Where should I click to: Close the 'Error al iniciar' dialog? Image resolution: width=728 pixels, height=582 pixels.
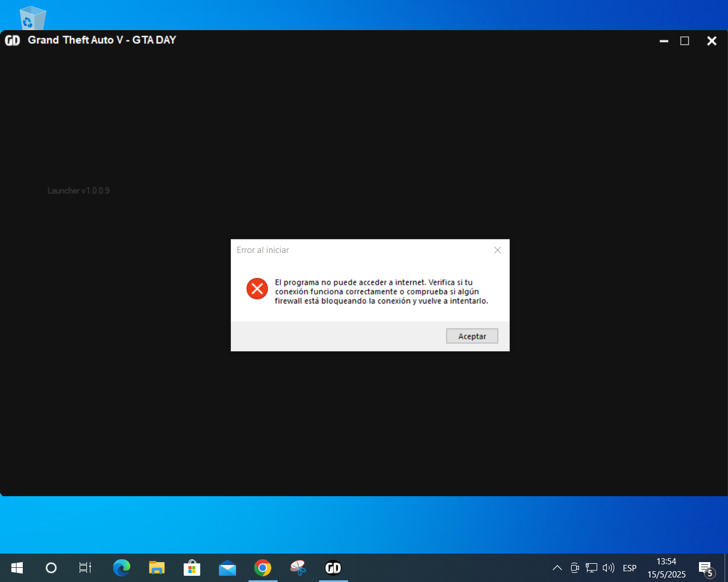point(497,250)
